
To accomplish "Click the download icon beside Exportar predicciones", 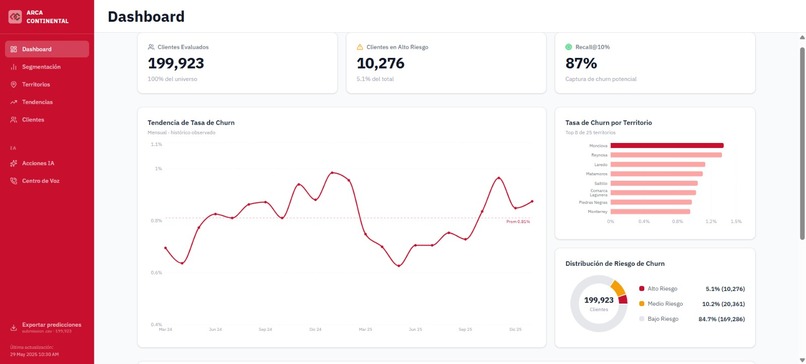I will (x=14, y=327).
